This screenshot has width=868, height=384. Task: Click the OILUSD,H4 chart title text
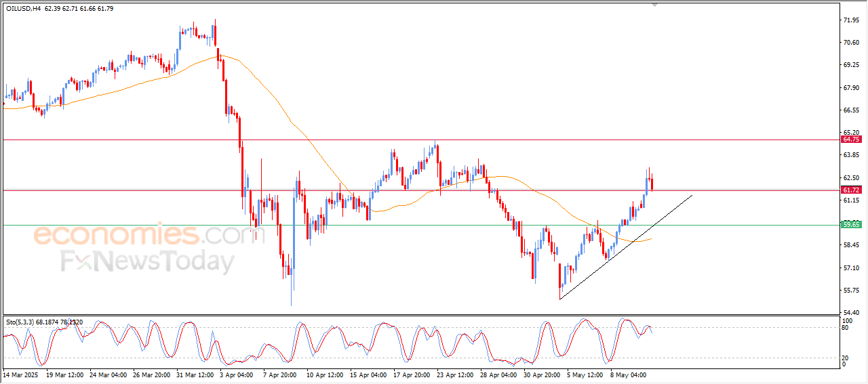(x=22, y=8)
